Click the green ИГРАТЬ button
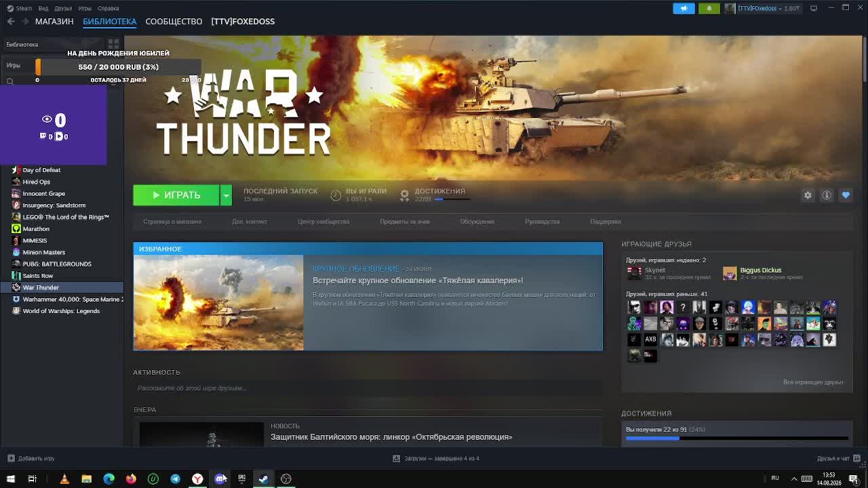This screenshot has width=868, height=488. tap(176, 195)
